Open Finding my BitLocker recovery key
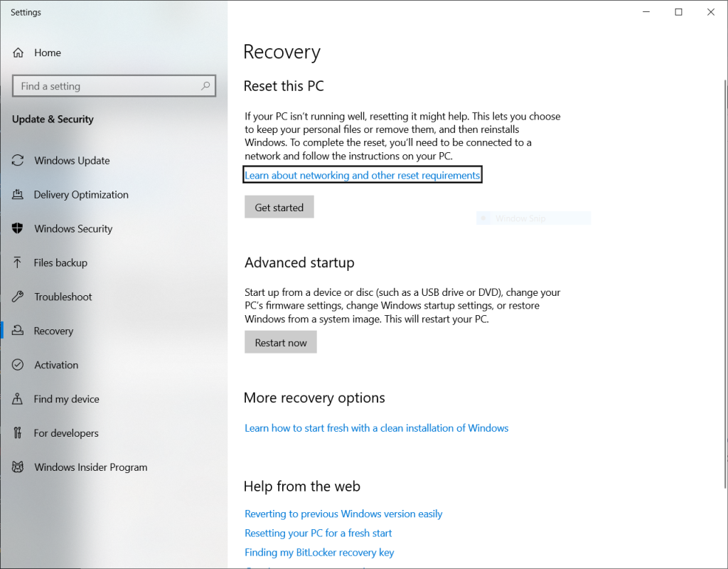Viewport: 728px width, 569px height. 319,552
